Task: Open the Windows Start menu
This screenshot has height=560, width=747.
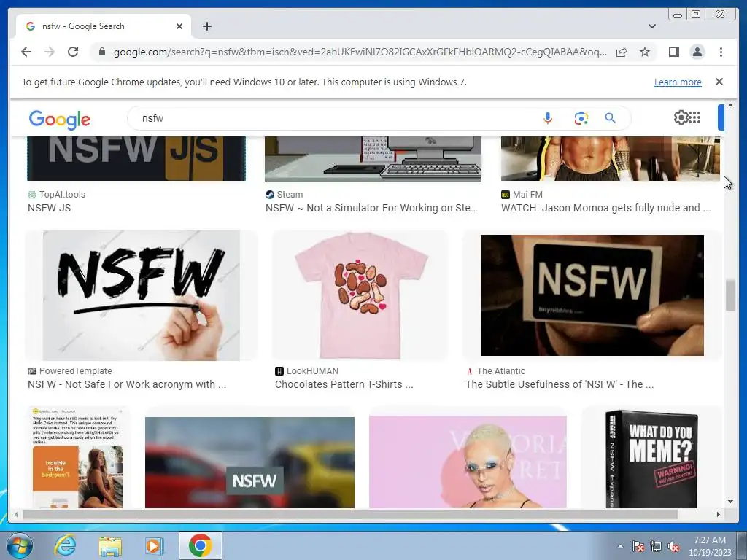Action: [20, 545]
